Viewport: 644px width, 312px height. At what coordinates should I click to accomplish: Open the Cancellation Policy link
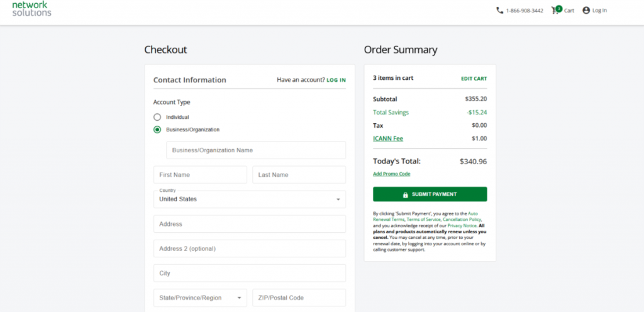tap(462, 220)
